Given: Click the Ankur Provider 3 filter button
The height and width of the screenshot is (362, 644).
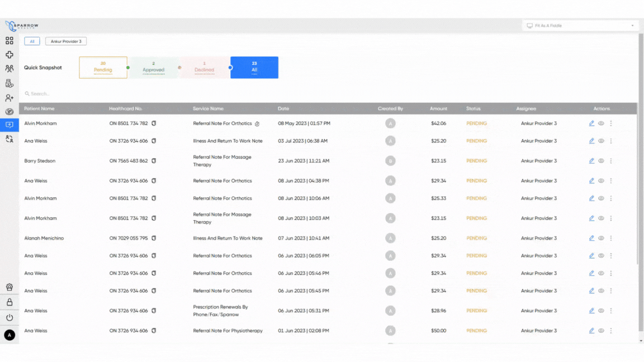Looking at the screenshot, I should (x=66, y=41).
